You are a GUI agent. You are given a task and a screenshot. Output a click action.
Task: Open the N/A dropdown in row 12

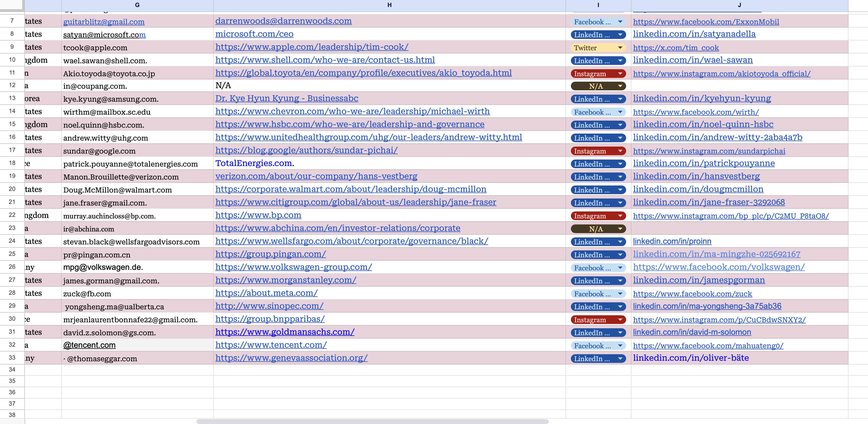click(x=620, y=86)
